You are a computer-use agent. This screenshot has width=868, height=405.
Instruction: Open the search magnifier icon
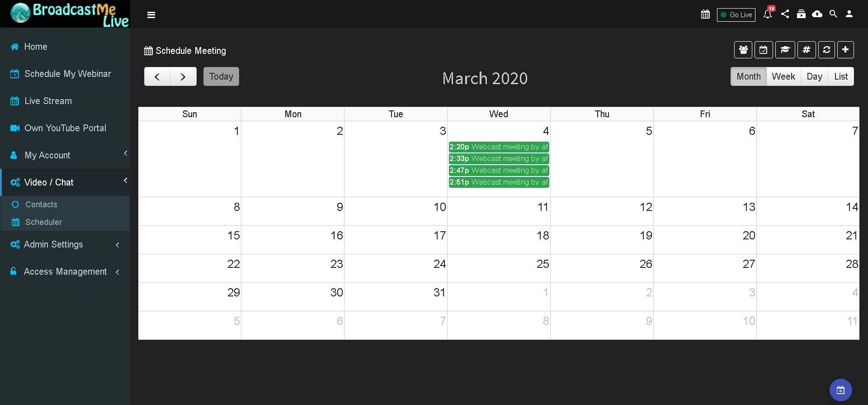(x=833, y=14)
